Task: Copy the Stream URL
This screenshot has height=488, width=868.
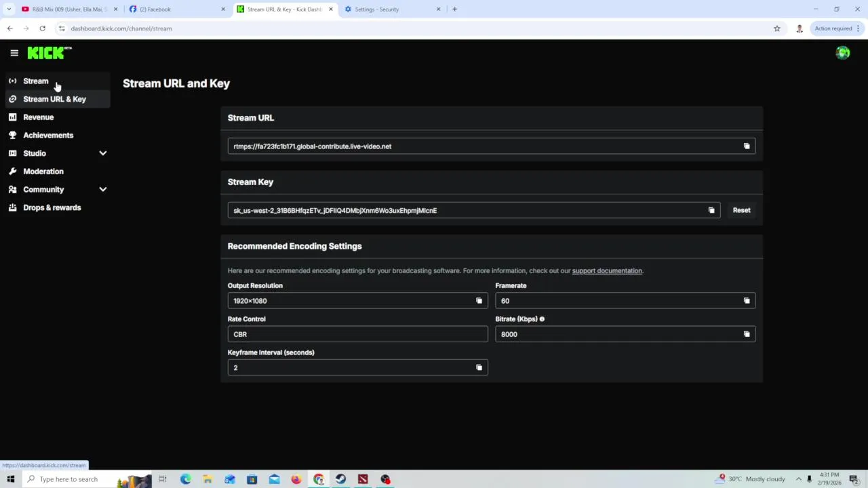Action: (747, 146)
